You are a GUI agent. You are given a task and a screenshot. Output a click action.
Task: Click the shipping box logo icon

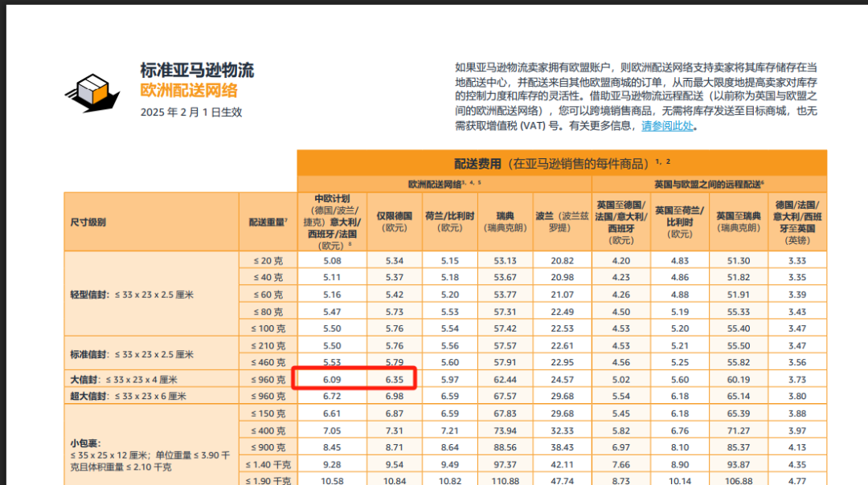point(92,93)
